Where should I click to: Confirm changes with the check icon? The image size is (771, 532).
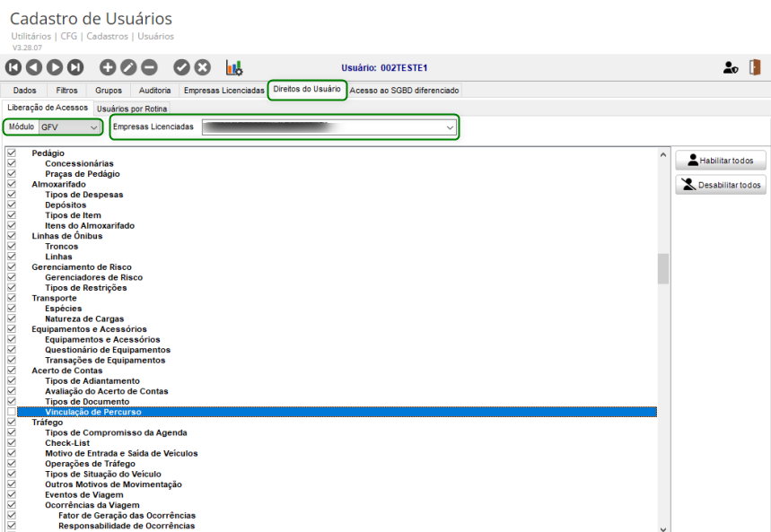(x=181, y=67)
